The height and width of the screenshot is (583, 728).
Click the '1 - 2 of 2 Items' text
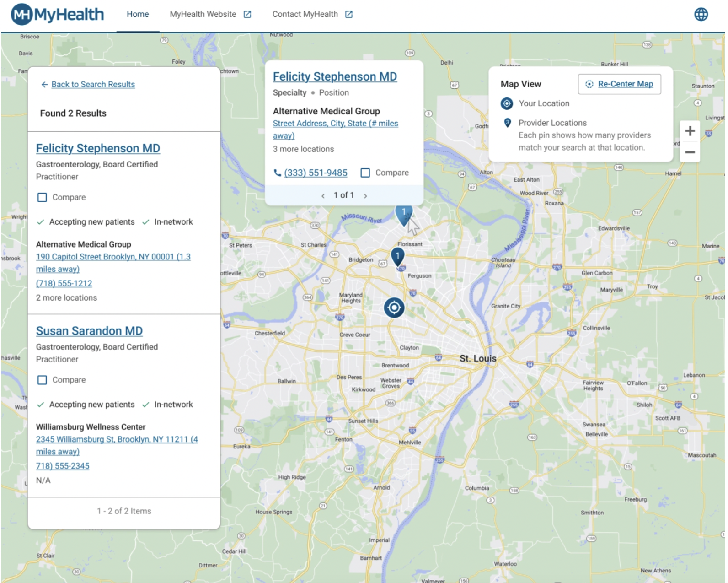pyautogui.click(x=124, y=511)
